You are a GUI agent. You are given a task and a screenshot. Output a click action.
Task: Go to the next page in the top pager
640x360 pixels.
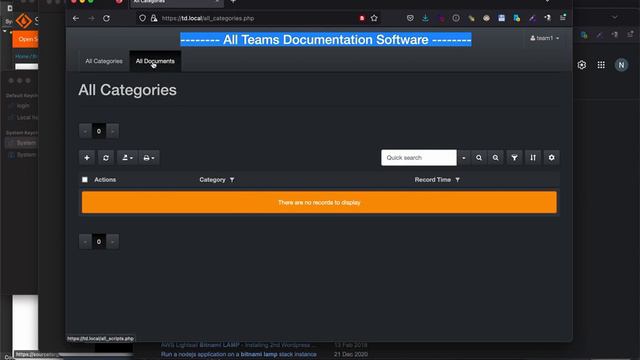[x=113, y=131]
